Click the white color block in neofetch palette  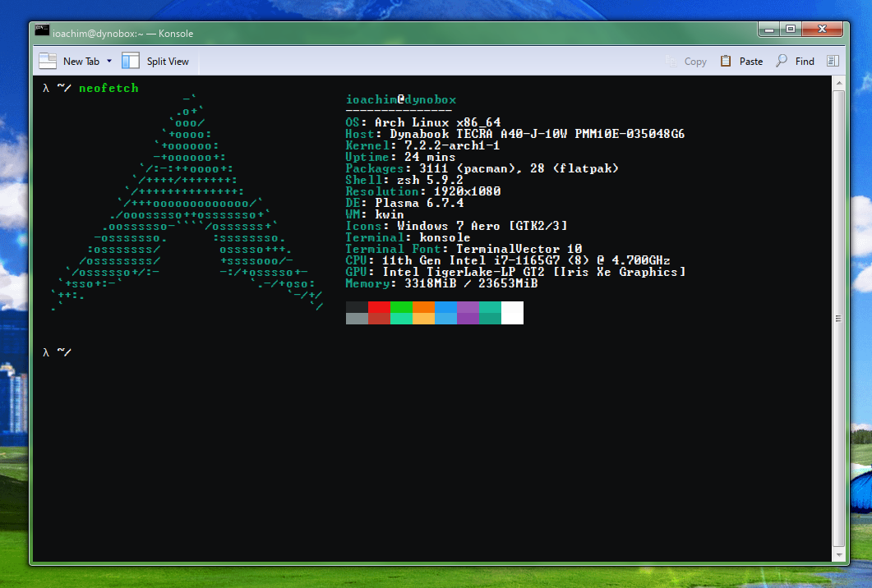[512, 313]
